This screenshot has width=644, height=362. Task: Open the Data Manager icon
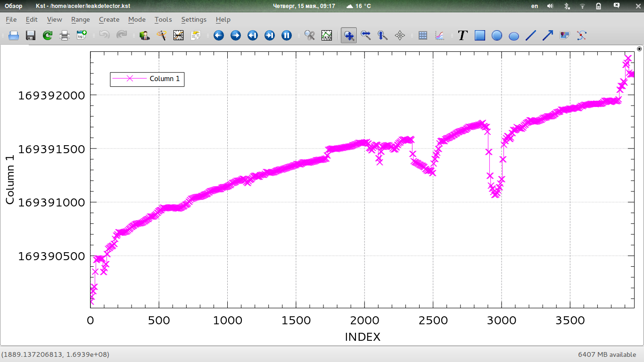(x=145, y=35)
